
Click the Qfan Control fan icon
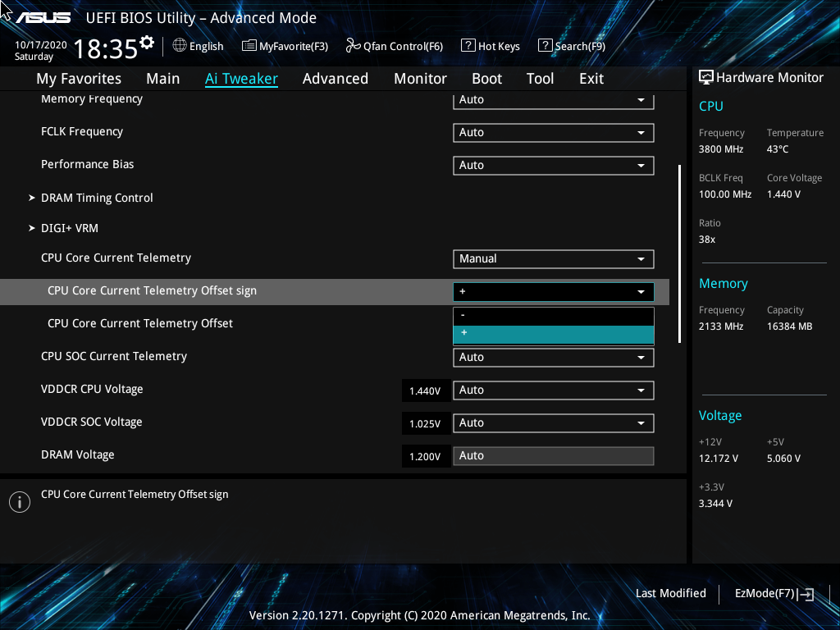(x=353, y=46)
